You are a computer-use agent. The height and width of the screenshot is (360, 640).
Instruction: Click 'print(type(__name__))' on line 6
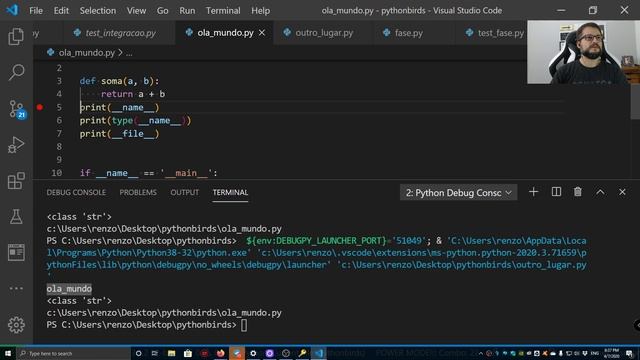[135, 120]
